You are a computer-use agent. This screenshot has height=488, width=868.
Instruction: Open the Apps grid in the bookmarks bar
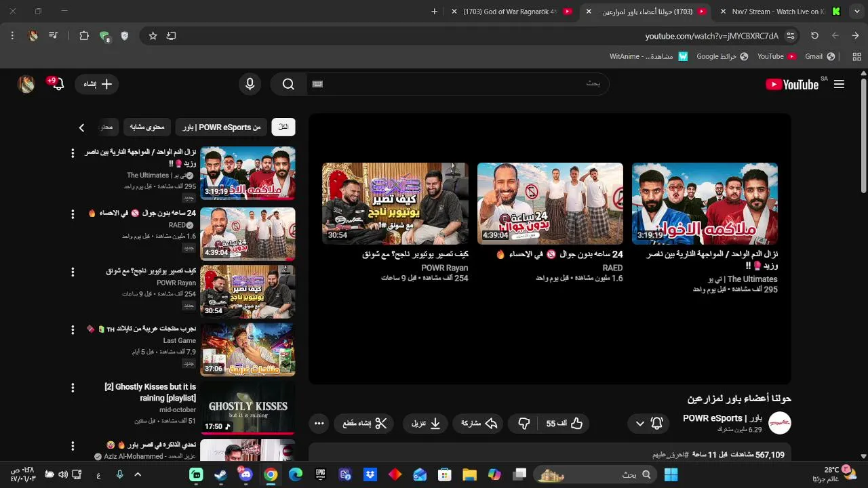pyautogui.click(x=856, y=56)
